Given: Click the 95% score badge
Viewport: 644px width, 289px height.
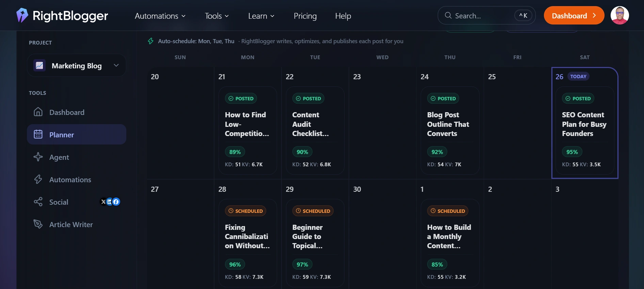Looking at the screenshot, I should [572, 152].
